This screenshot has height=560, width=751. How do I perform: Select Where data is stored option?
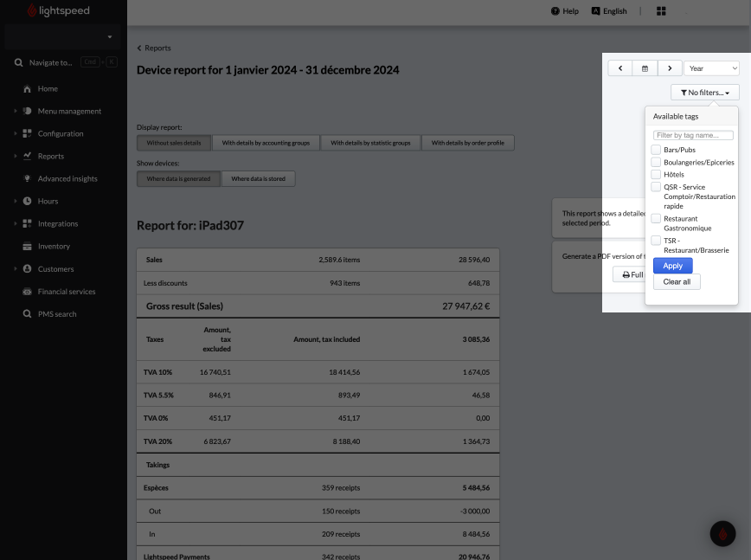coord(258,178)
